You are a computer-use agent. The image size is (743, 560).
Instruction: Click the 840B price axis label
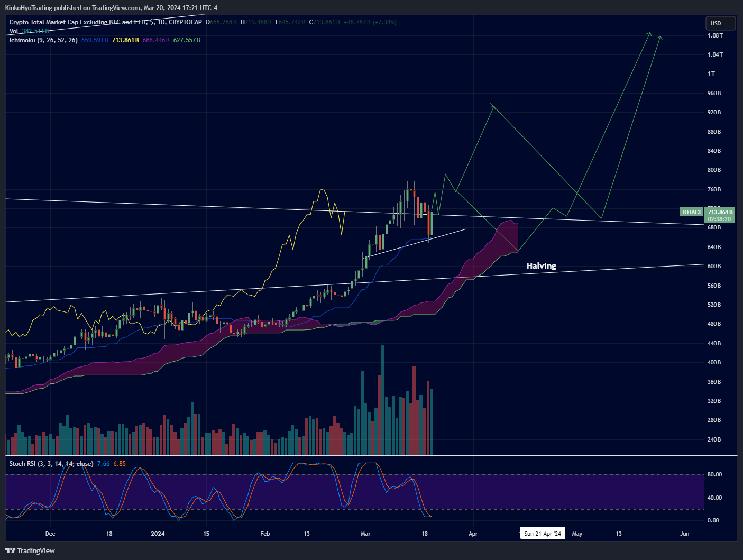714,151
